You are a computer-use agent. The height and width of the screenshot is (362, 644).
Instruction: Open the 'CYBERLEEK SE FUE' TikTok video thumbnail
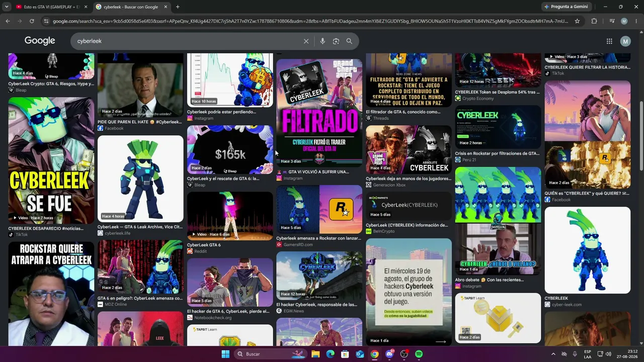tap(51, 160)
